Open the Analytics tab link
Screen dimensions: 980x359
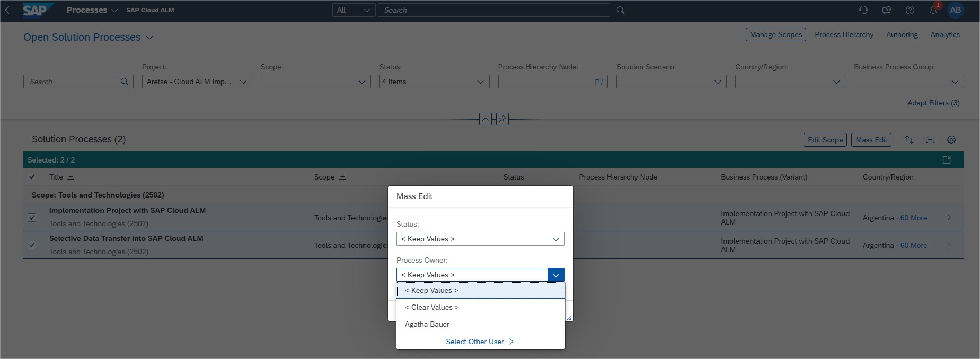[944, 34]
